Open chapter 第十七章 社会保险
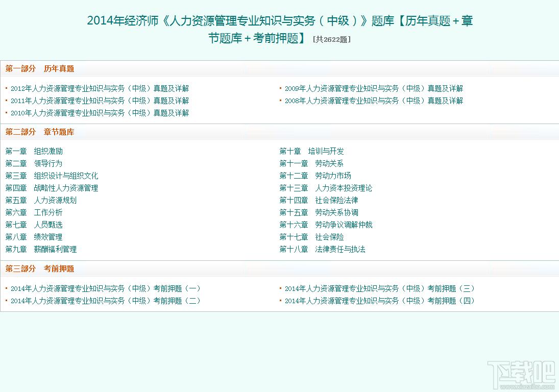 pyautogui.click(x=312, y=237)
